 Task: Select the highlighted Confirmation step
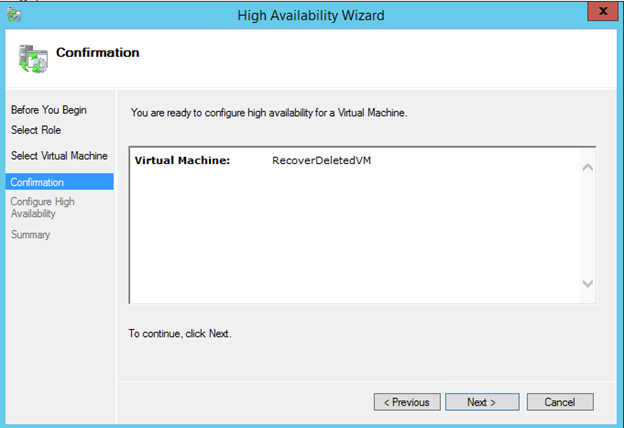pos(38,182)
